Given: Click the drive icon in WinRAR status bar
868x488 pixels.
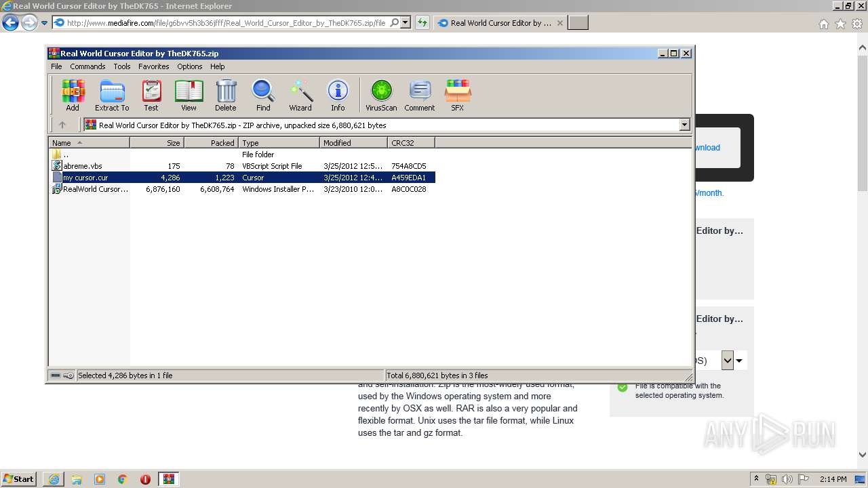Looking at the screenshot, I should click(56, 375).
